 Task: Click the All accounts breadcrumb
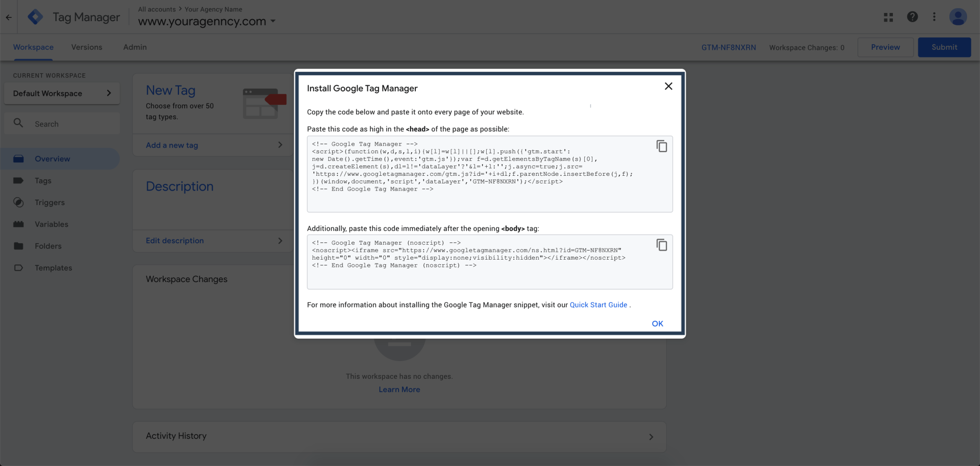click(156, 9)
